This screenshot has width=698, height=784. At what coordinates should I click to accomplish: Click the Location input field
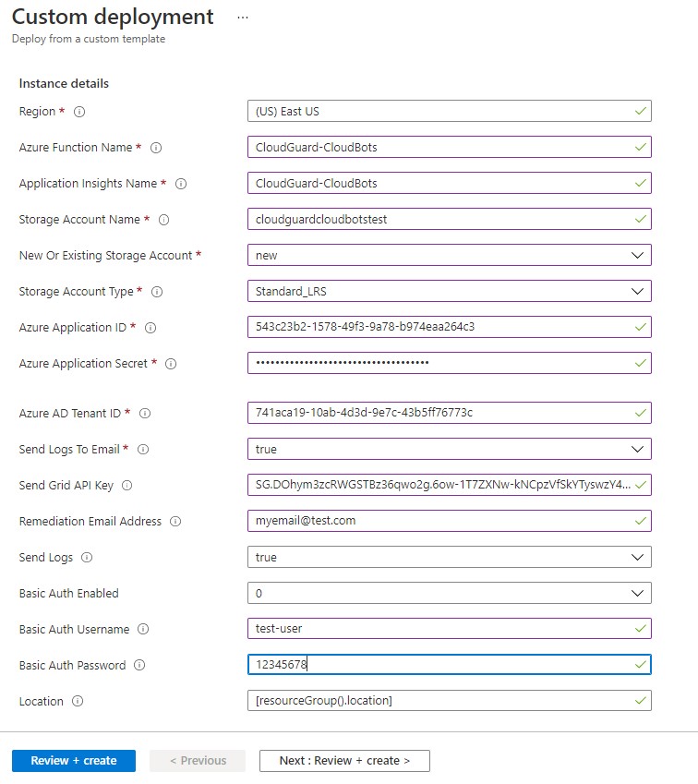(449, 701)
